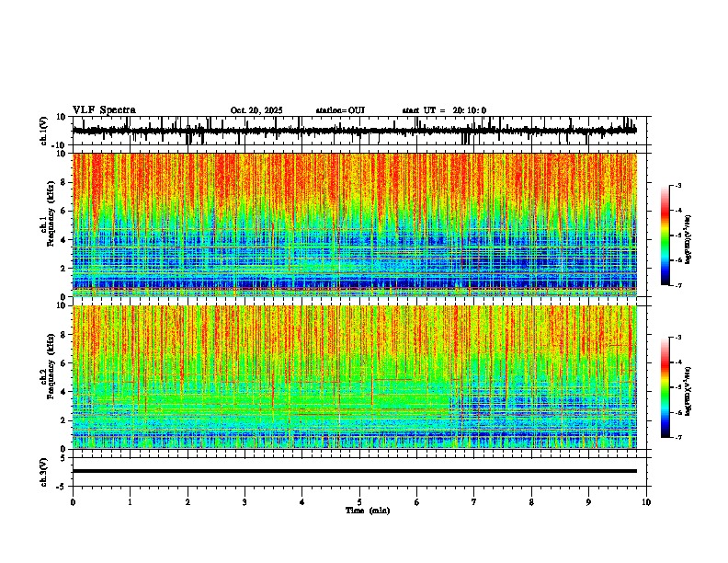Click inside the ch.2 spectrogram panel

tap(355, 377)
